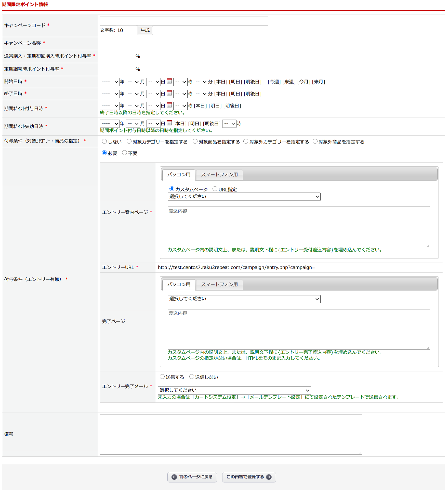This screenshot has height=492, width=448.
Task: Click the 生成 button for campaign code
Action: pyautogui.click(x=145, y=30)
